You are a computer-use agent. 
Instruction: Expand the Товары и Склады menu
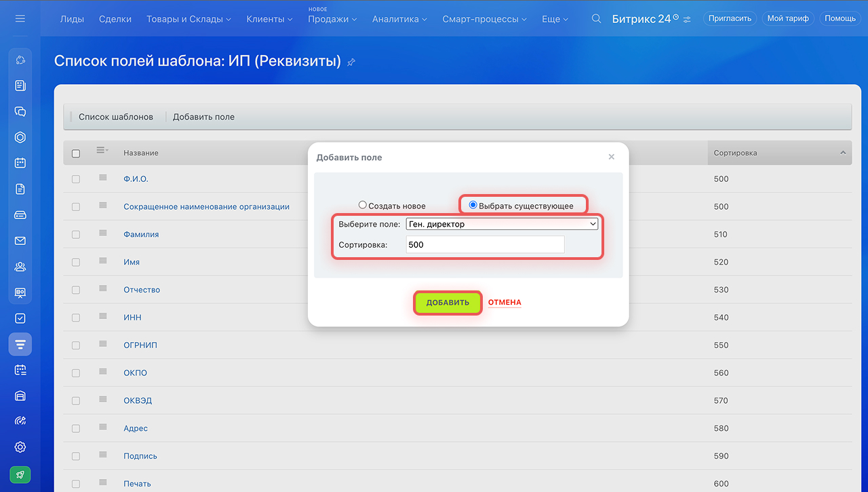189,19
